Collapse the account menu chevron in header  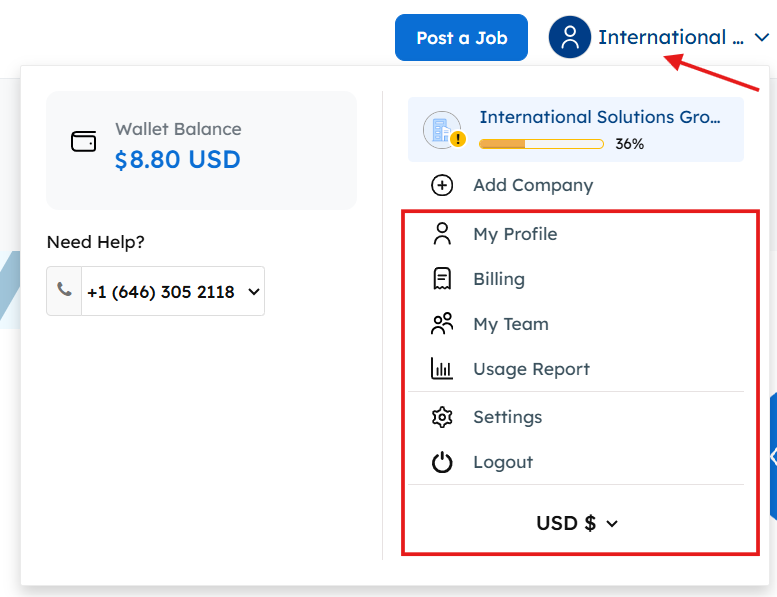click(x=761, y=38)
